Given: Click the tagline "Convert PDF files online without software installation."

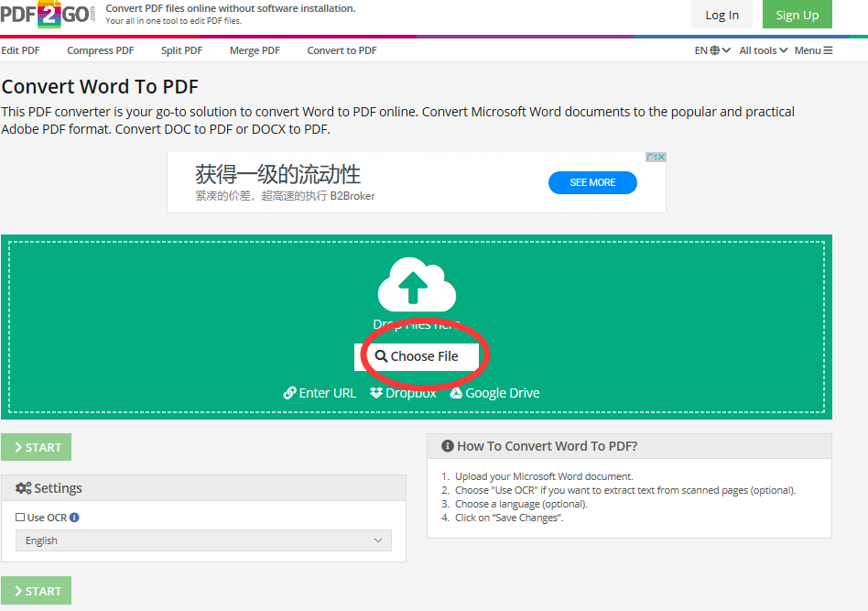Looking at the screenshot, I should click(231, 8).
